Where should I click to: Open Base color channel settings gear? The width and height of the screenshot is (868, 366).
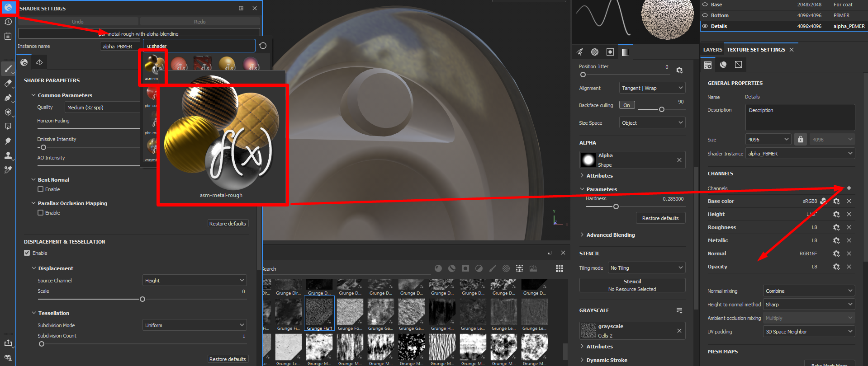click(836, 201)
